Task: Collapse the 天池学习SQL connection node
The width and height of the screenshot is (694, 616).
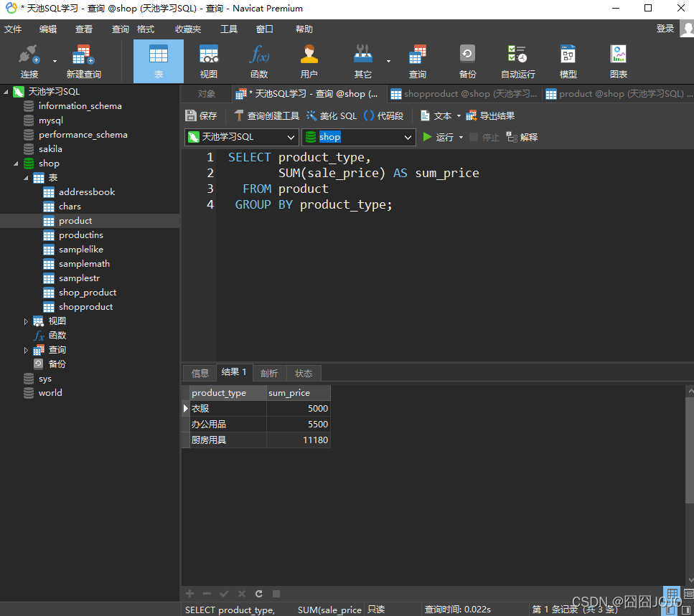Action: pyautogui.click(x=6, y=92)
